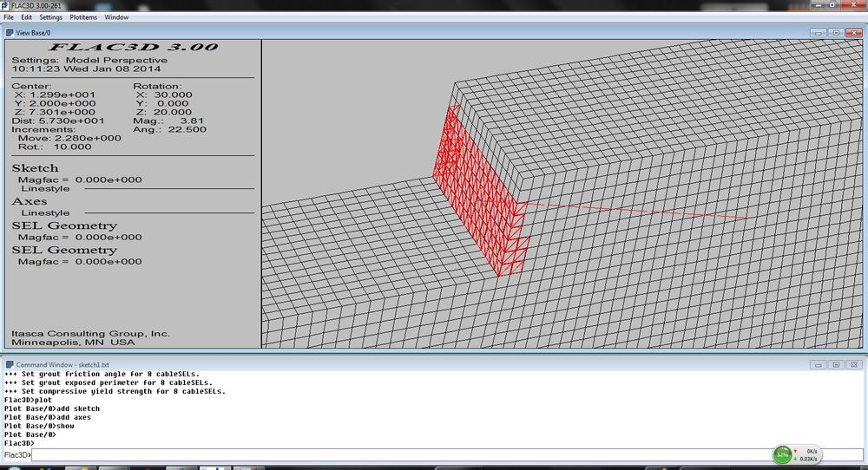Click the 'Plot Base/0>show' log line
This screenshot has width=868, height=470.
39,427
